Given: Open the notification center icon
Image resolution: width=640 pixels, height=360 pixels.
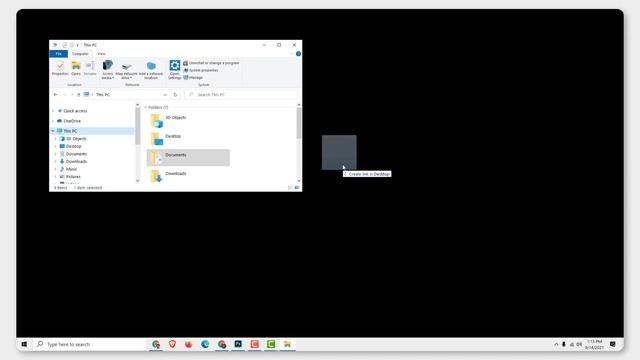Looking at the screenshot, I should point(613,344).
